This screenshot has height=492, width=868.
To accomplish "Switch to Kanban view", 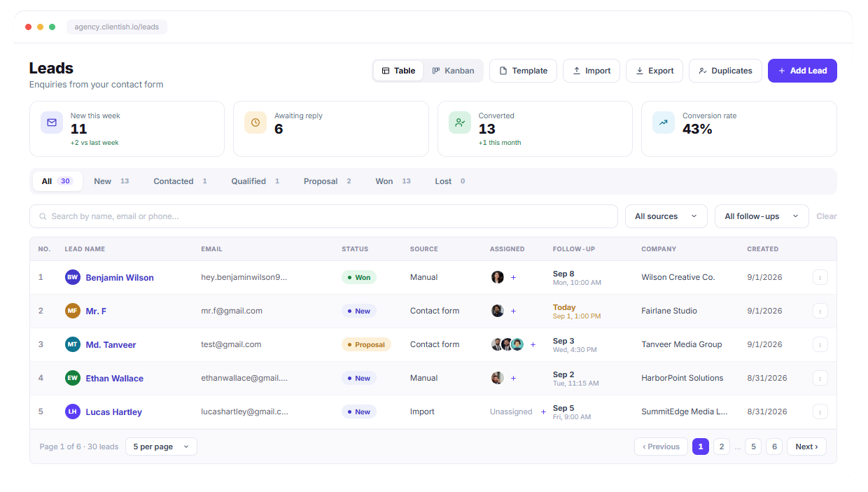I will 453,71.
